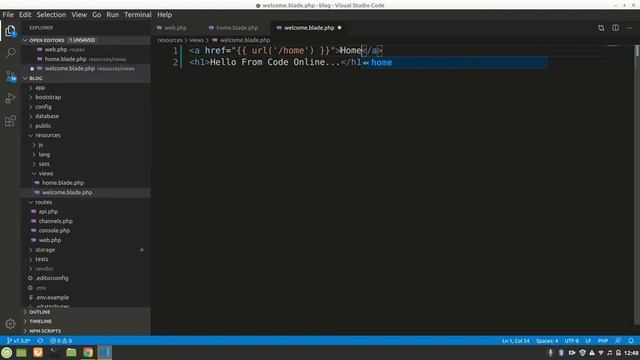Image resolution: width=640 pixels, height=360 pixels.
Task: Open the File menu
Action: (8, 15)
